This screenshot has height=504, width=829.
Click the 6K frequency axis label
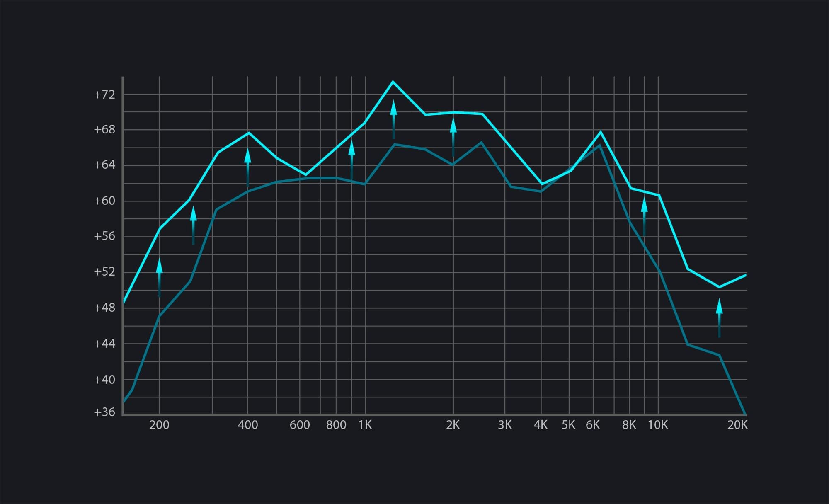593,425
